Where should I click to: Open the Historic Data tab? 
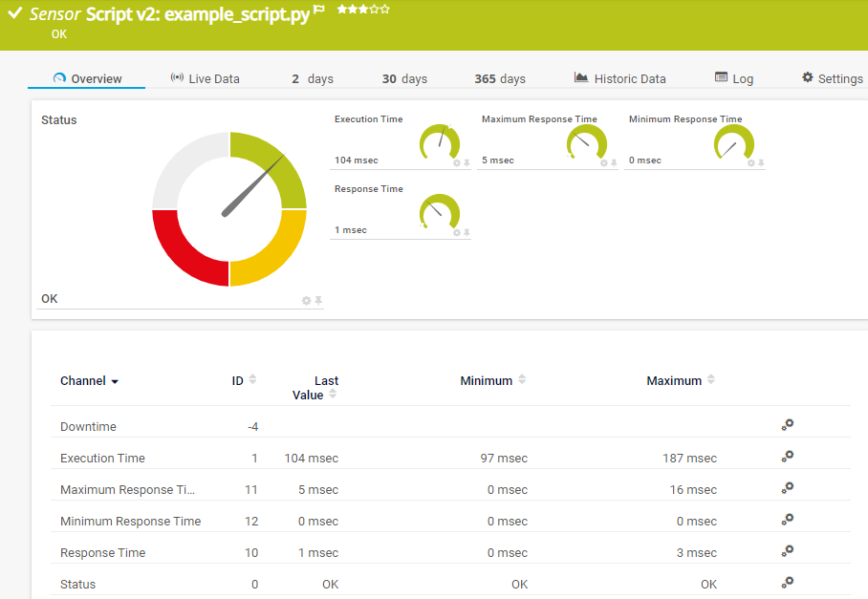point(619,78)
